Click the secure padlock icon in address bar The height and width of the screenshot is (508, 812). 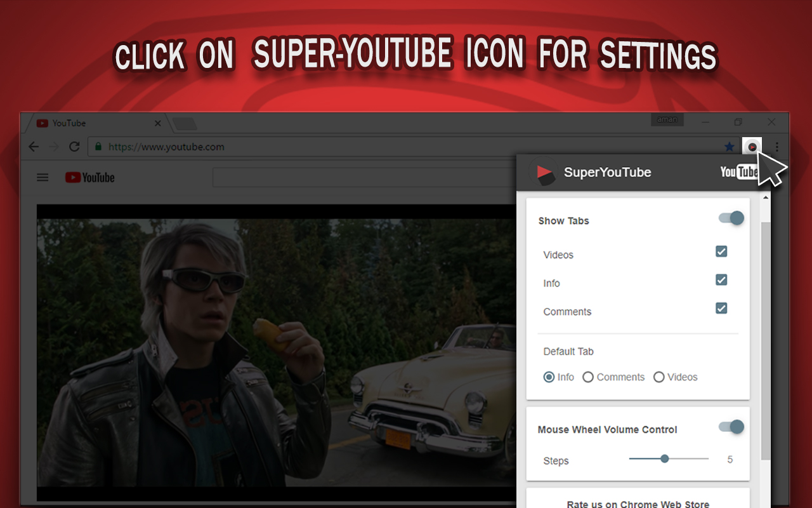(x=98, y=147)
